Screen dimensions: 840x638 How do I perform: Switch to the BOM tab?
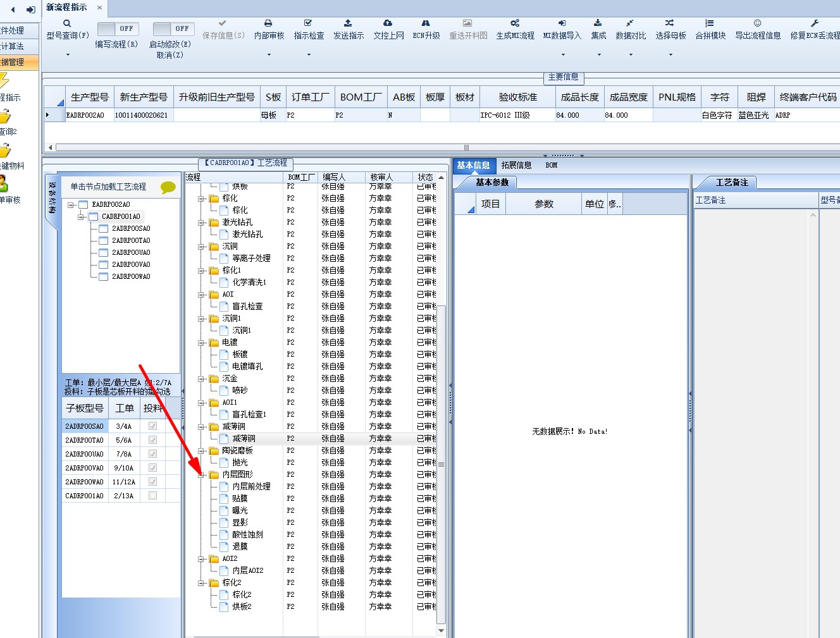(x=552, y=165)
